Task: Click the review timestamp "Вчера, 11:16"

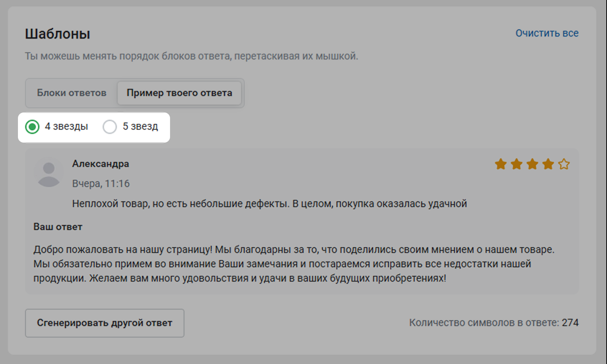Action: [101, 184]
